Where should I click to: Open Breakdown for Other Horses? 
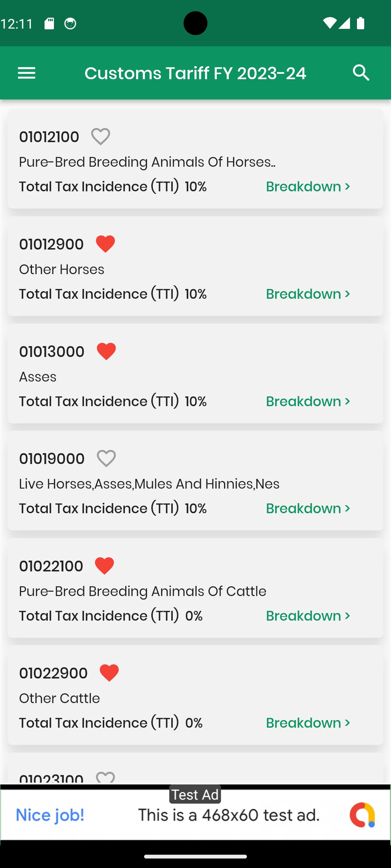(x=308, y=294)
